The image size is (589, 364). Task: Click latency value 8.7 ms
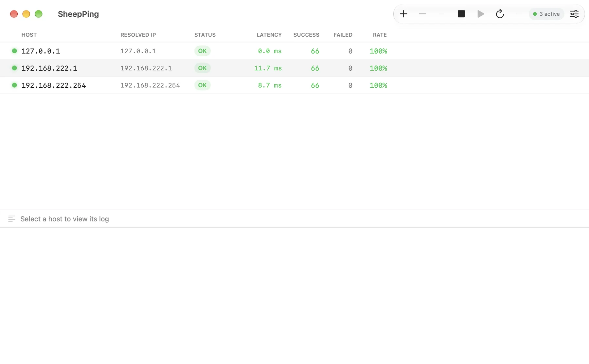point(270,85)
